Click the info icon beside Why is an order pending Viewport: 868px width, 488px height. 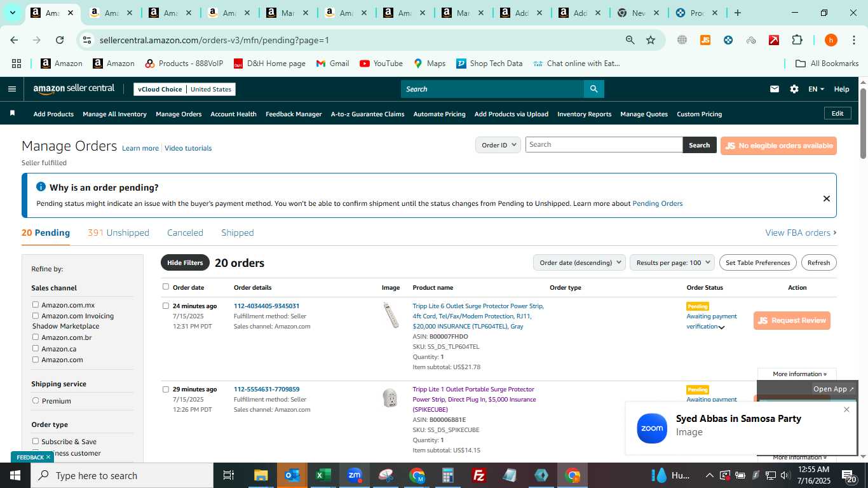tap(41, 187)
